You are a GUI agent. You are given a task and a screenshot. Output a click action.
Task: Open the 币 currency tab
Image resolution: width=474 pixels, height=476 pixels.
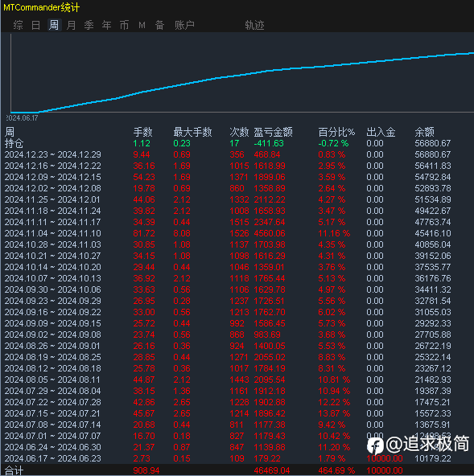click(124, 25)
